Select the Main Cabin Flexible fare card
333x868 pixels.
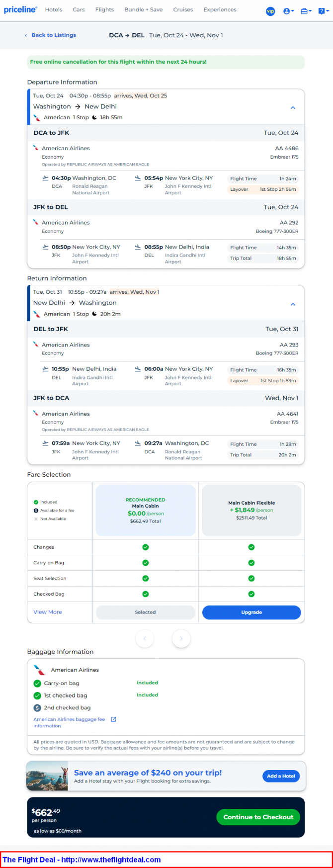click(x=251, y=511)
